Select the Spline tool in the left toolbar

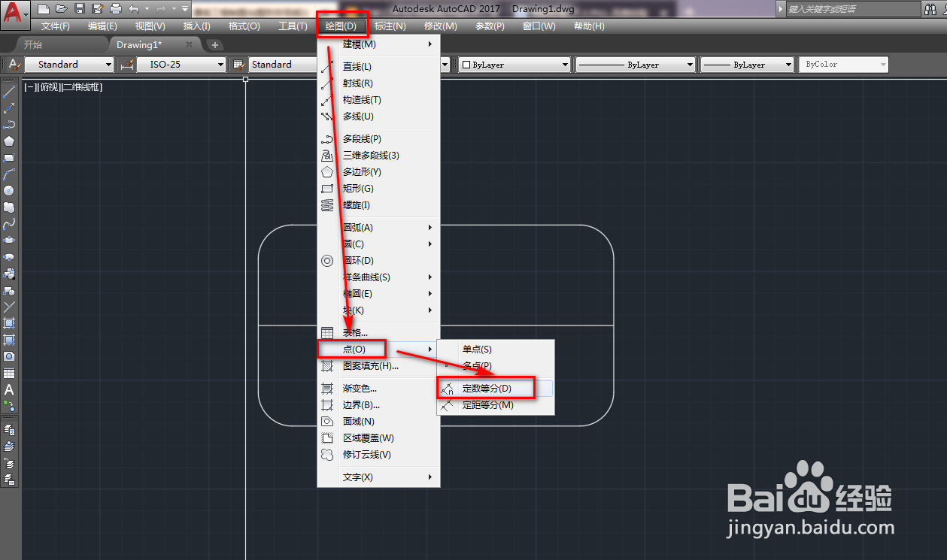point(9,224)
